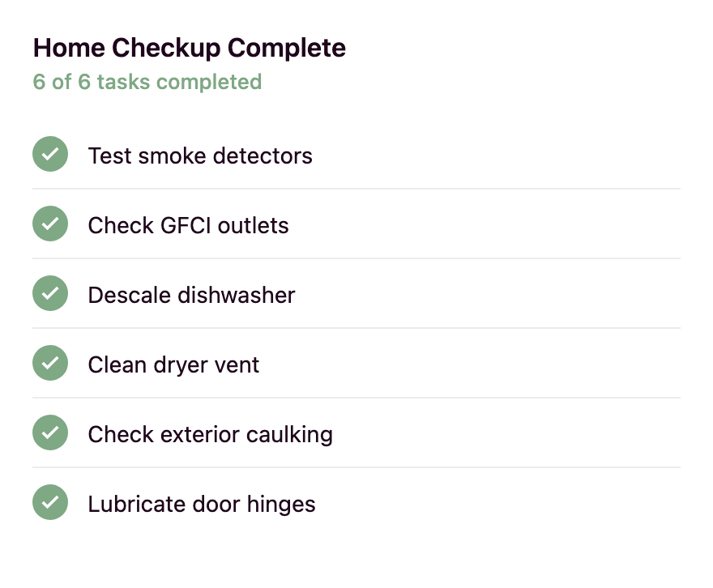Toggle the Clean dryer vent checkmark

[50, 364]
